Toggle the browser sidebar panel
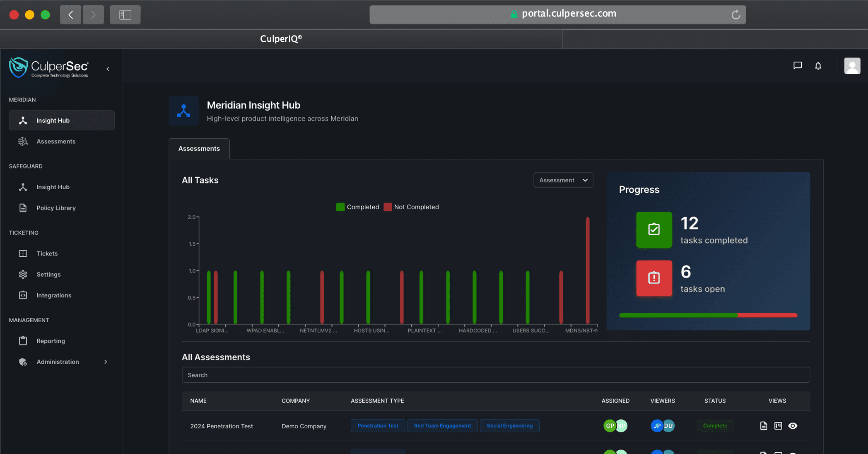Image resolution: width=868 pixels, height=454 pixels. point(125,15)
